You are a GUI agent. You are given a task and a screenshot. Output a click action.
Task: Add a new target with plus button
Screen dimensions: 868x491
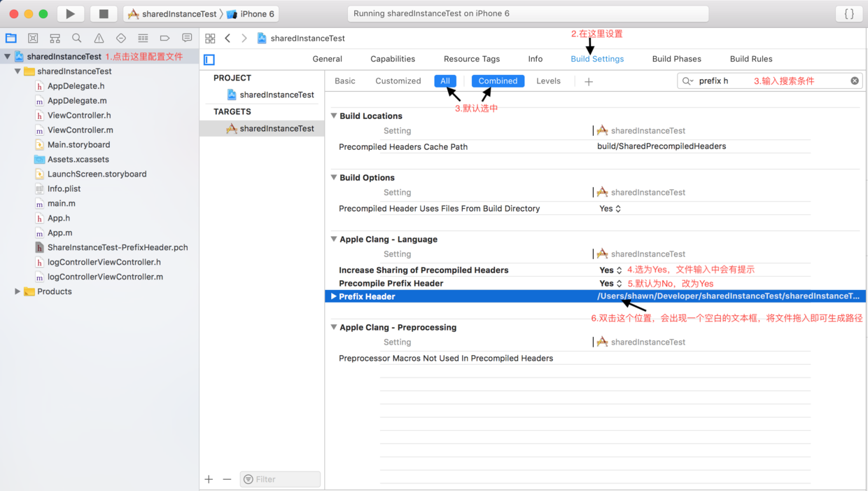(x=209, y=479)
